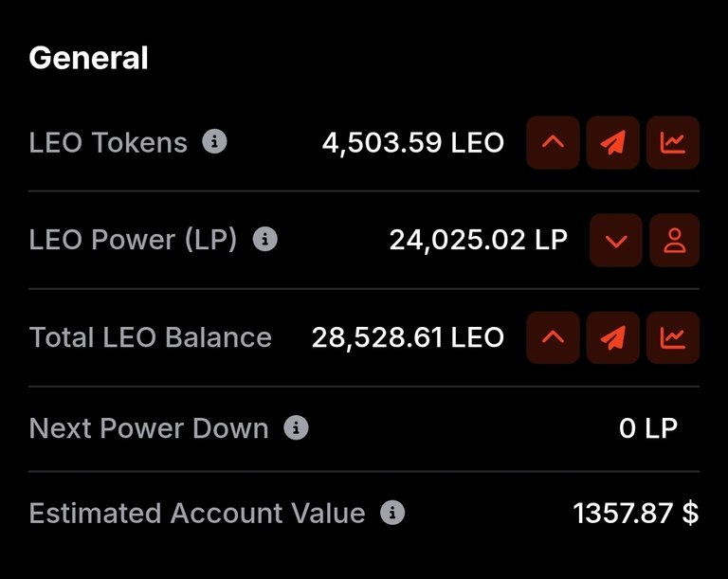The image size is (728, 579).
Task: Click the Estimated Account Value label
Action: click(x=197, y=513)
